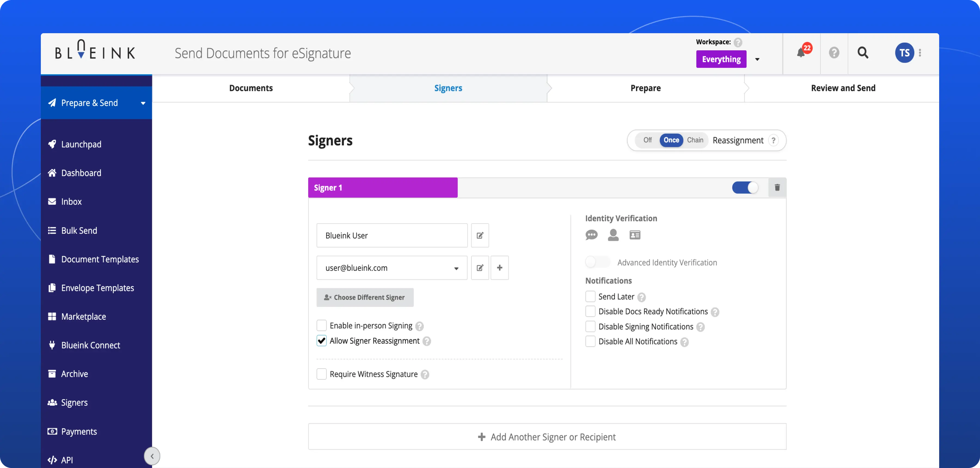Open the user@blueink.com email dropdown
Viewport: 980px width, 468px height.
pyautogui.click(x=456, y=268)
